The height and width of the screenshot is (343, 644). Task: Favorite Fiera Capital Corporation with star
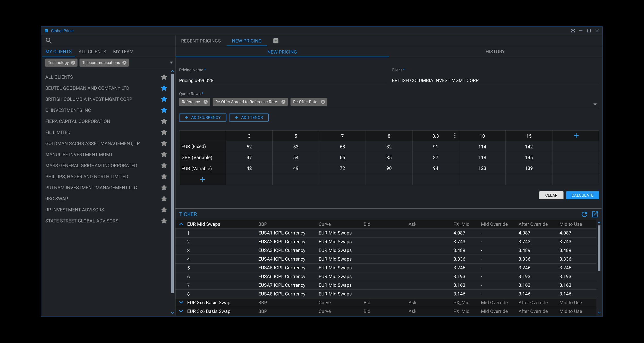pyautogui.click(x=164, y=121)
